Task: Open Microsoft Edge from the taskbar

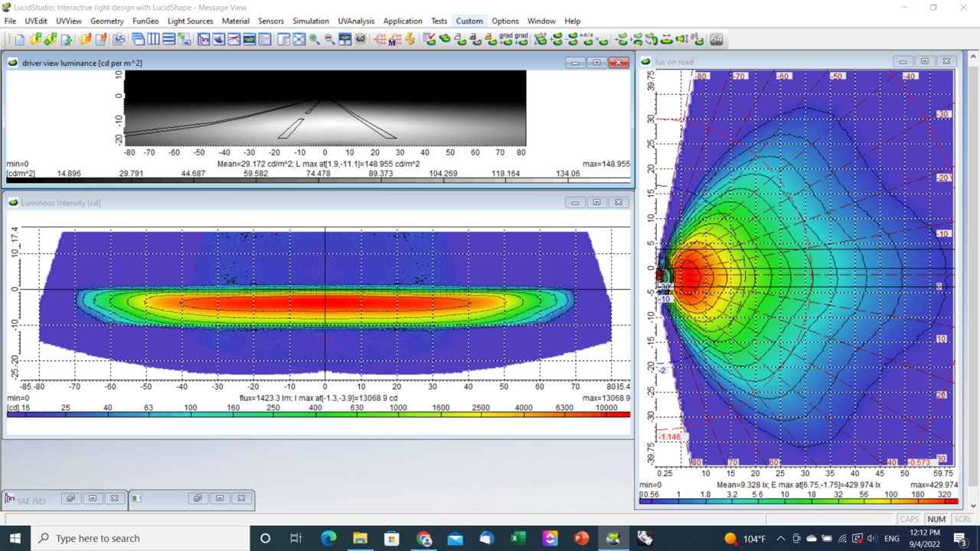Action: pos(328,538)
